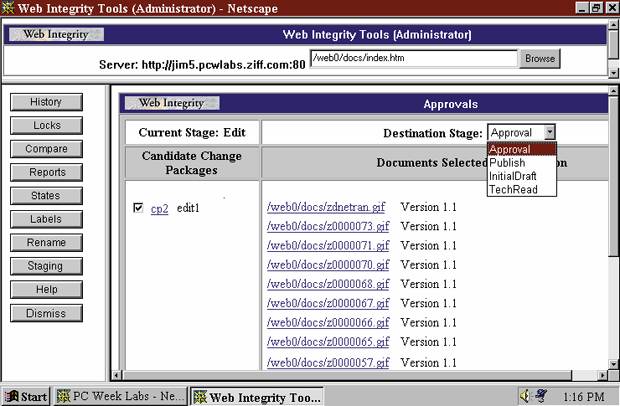Click the 1:16 PM system clock
620x406 pixels.
pos(583,396)
